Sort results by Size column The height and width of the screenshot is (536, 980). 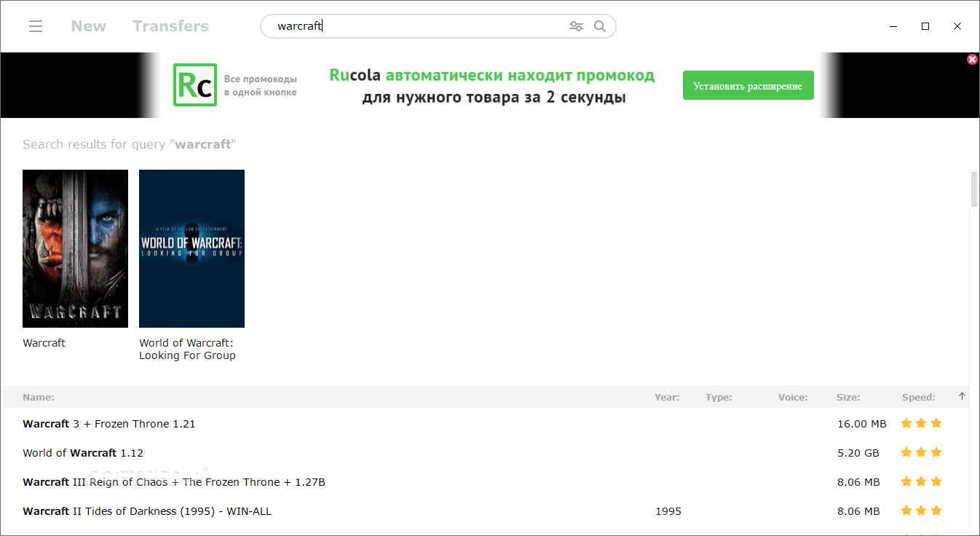pyautogui.click(x=848, y=398)
